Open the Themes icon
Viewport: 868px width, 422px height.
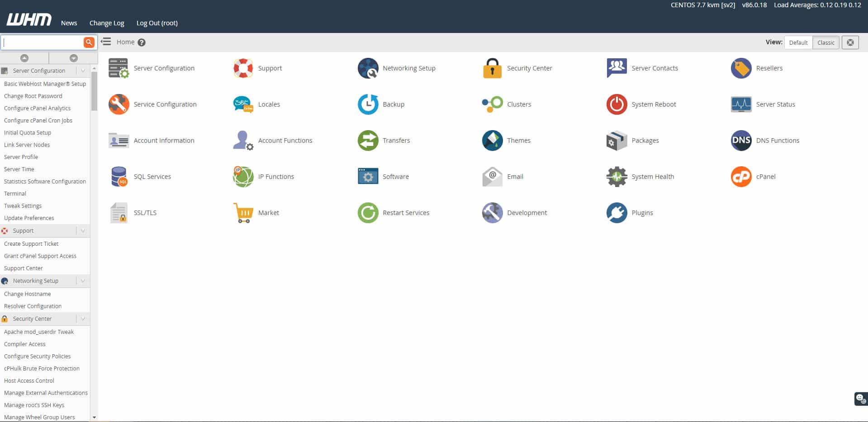click(492, 141)
